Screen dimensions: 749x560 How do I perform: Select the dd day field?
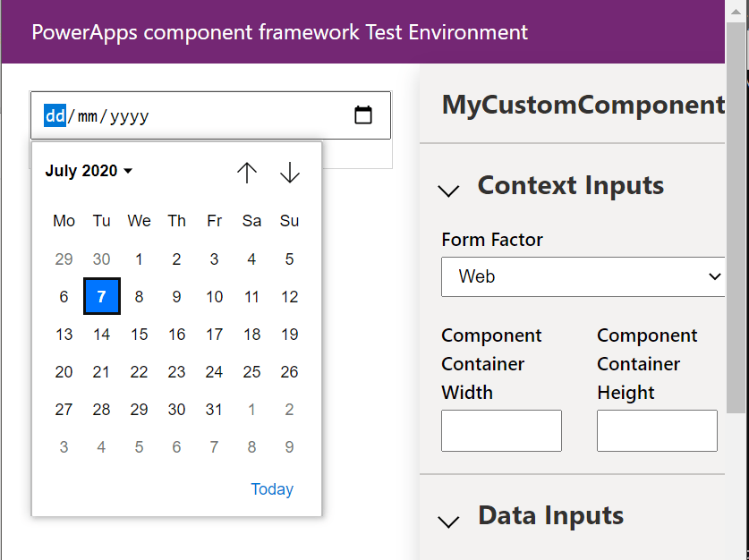[55, 115]
